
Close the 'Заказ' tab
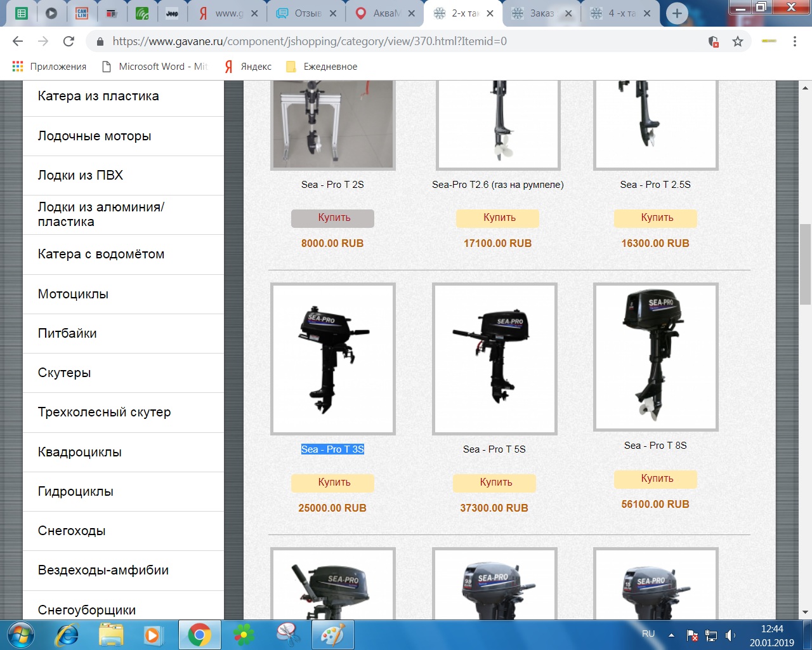point(568,13)
